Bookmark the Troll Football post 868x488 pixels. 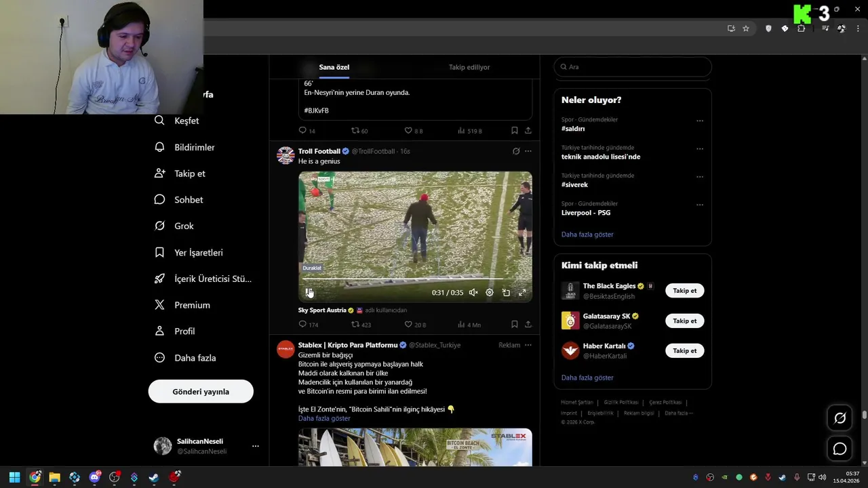point(515,325)
